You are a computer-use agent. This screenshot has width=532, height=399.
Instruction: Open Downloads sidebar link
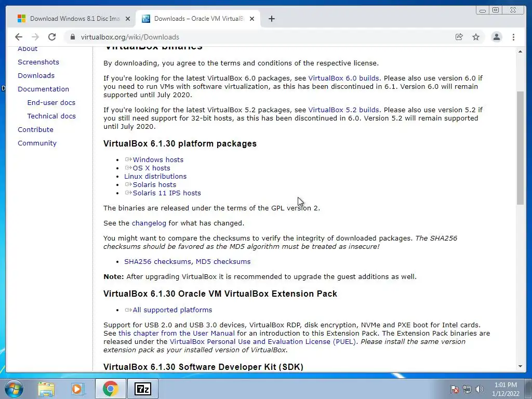pos(36,76)
